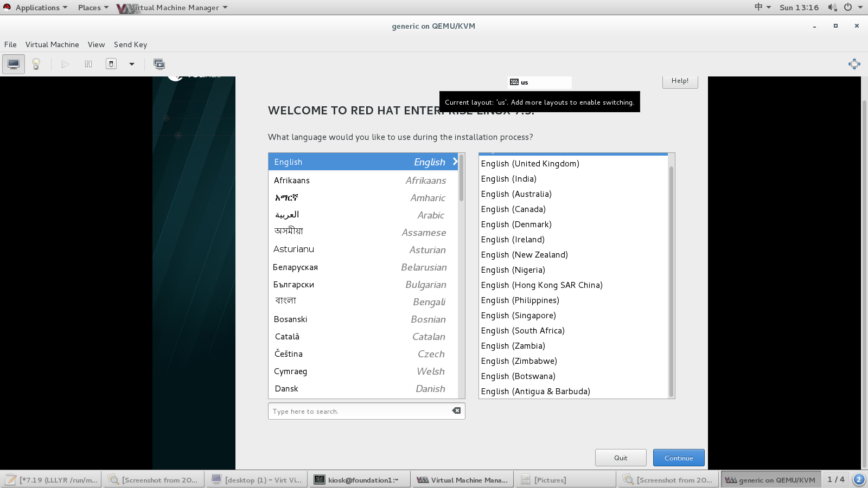
Task: Open the Places menu
Action: point(93,8)
